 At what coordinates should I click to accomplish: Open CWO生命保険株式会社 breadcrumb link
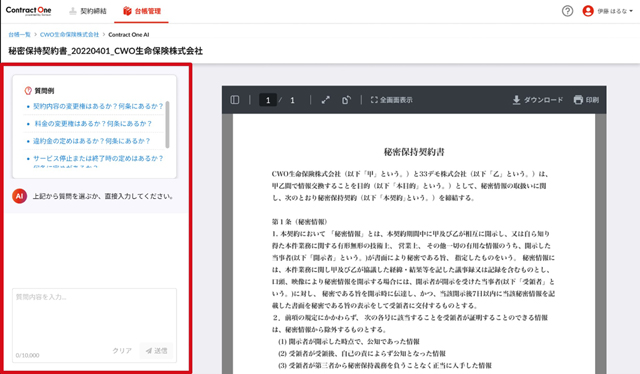(x=69, y=35)
